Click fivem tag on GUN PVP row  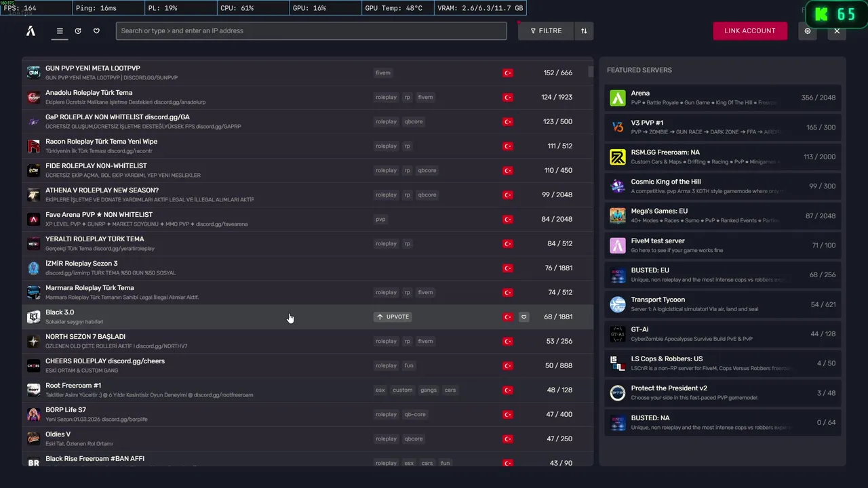pos(383,73)
